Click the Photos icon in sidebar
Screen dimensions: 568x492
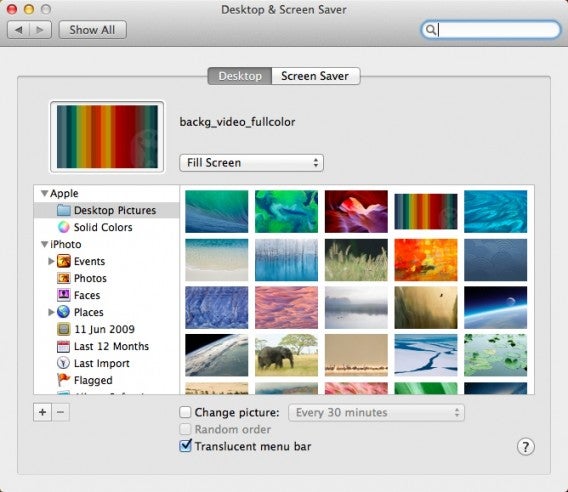[64, 278]
